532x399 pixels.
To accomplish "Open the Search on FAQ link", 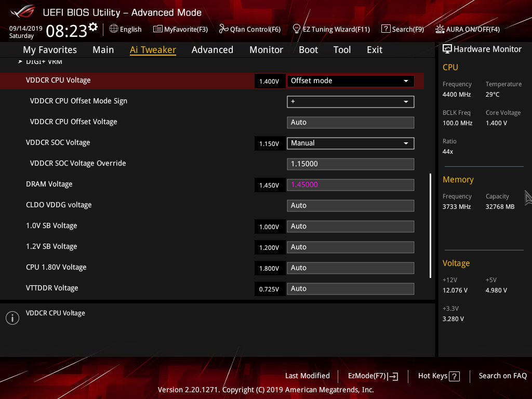I will point(503,376).
